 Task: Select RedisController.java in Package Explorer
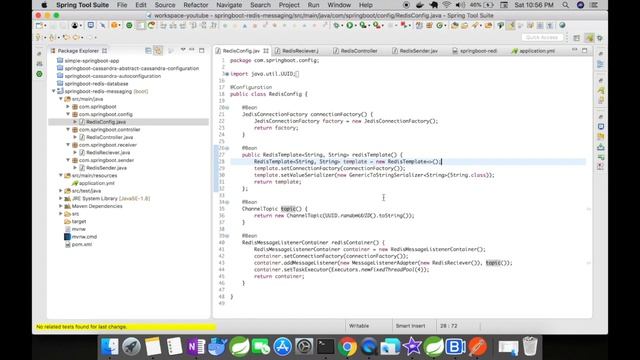point(109,137)
